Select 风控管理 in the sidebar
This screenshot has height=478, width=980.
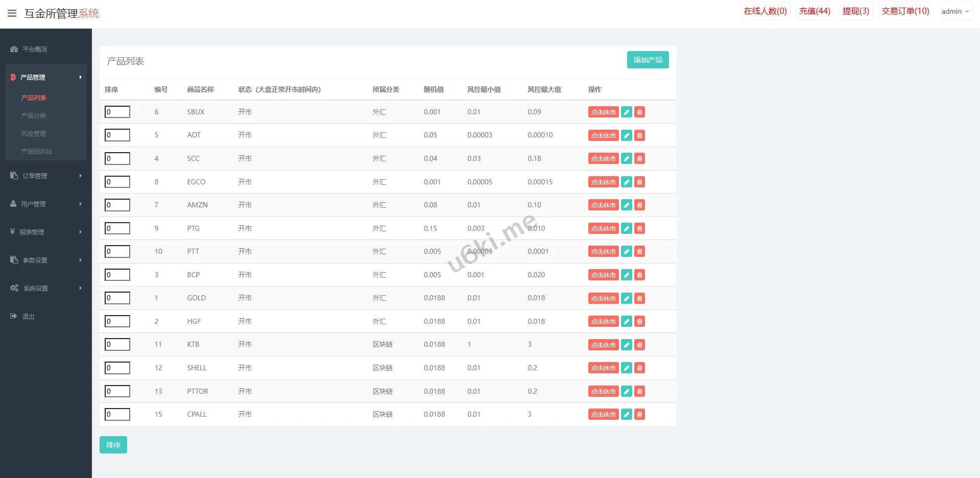click(x=34, y=134)
